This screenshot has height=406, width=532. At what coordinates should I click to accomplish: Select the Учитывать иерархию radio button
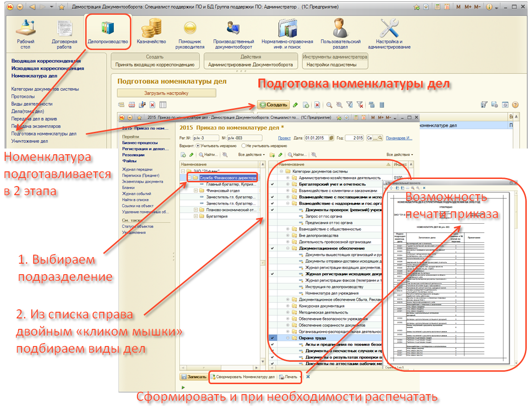click(x=198, y=146)
